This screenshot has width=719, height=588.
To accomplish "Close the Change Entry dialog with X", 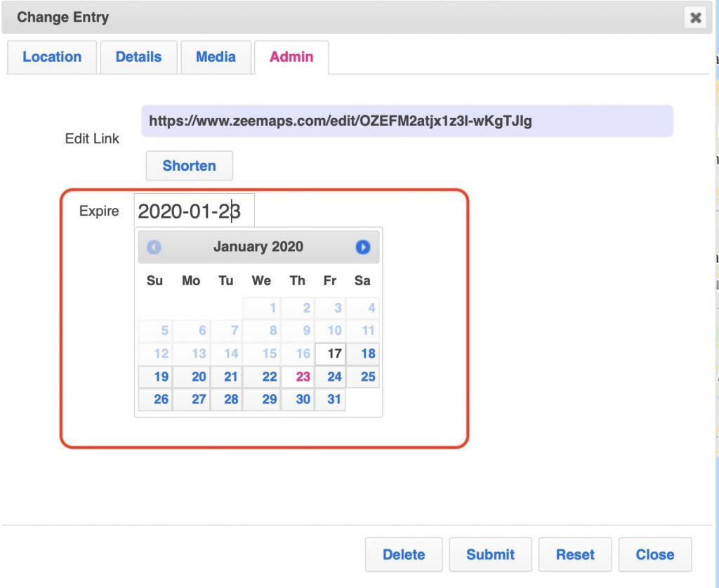I will (x=695, y=18).
